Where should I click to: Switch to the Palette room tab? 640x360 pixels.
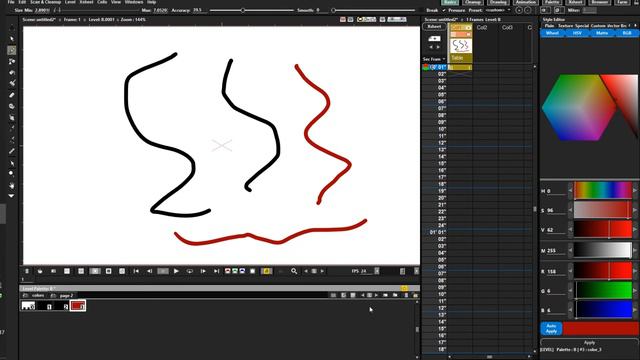coord(552,2)
